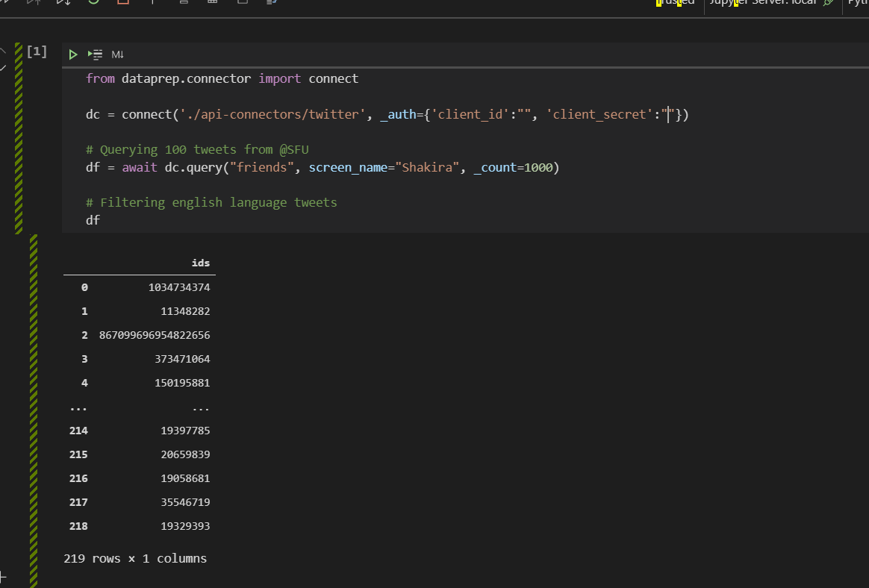This screenshot has height=588, width=869.
Task: Click the './api-connectors/twitter' string in the code
Action: (x=272, y=114)
